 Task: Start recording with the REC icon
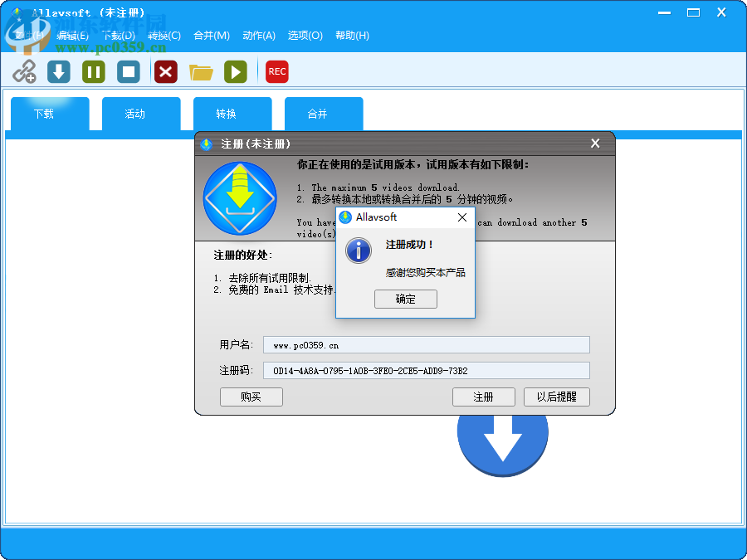pos(276,72)
